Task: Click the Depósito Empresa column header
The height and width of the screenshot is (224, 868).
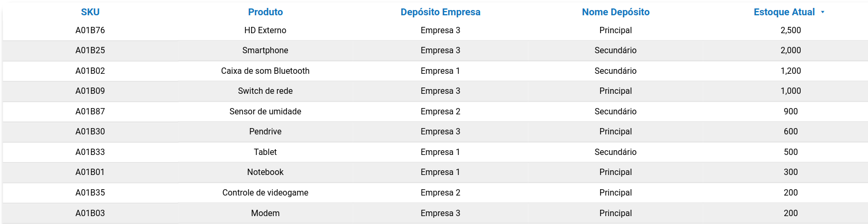Action: point(440,12)
